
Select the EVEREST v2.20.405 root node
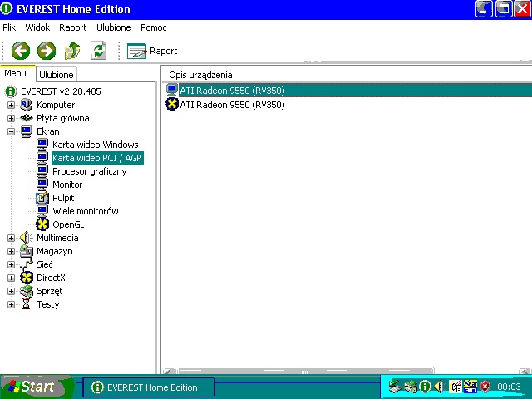(61, 91)
